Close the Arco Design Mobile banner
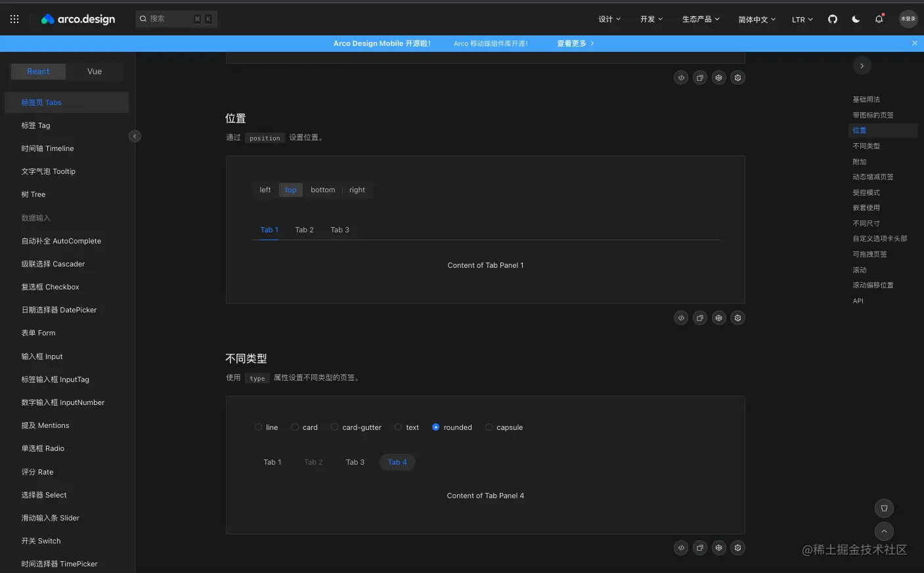The height and width of the screenshot is (573, 924). pos(915,43)
